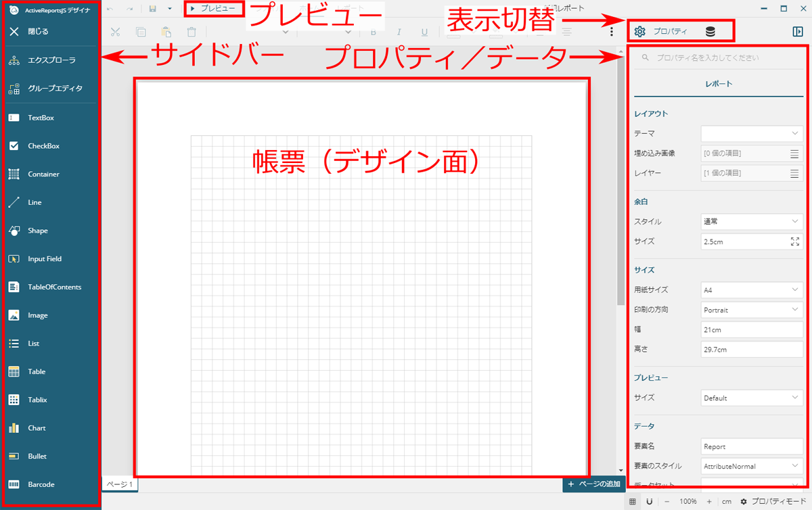Toggle bold formatting
The height and width of the screenshot is (510, 812).
point(373,32)
